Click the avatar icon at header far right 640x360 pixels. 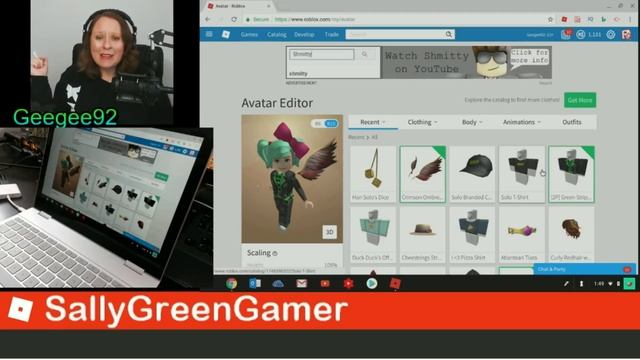pos(627,35)
